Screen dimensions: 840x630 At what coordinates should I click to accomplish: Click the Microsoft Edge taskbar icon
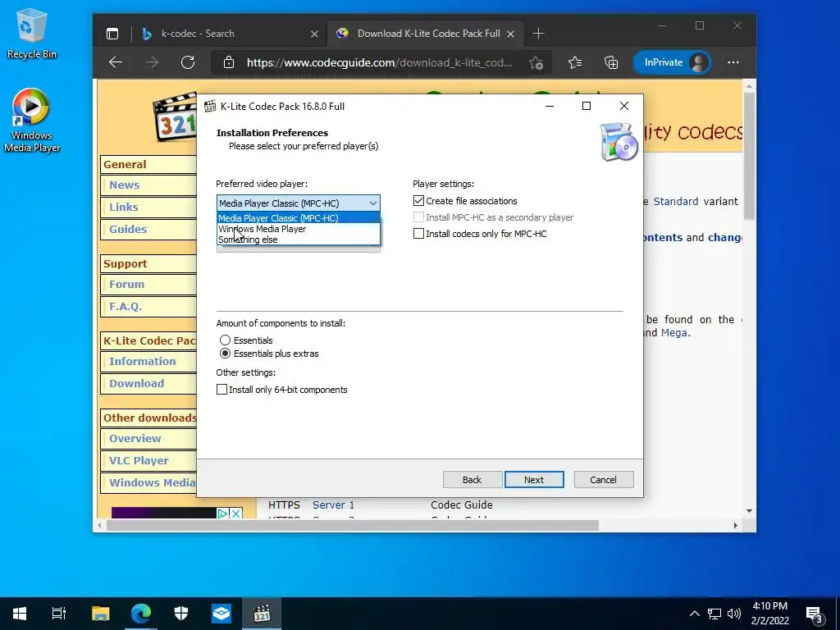[x=141, y=614]
